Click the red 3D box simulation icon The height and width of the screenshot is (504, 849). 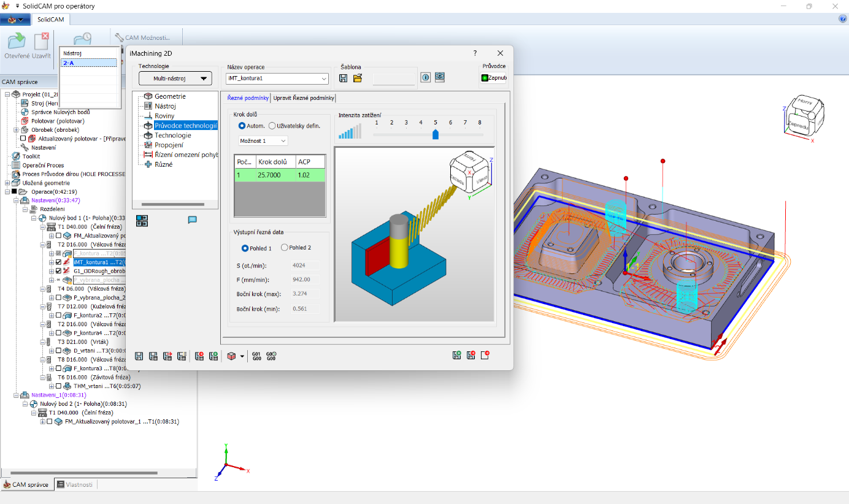coord(231,356)
